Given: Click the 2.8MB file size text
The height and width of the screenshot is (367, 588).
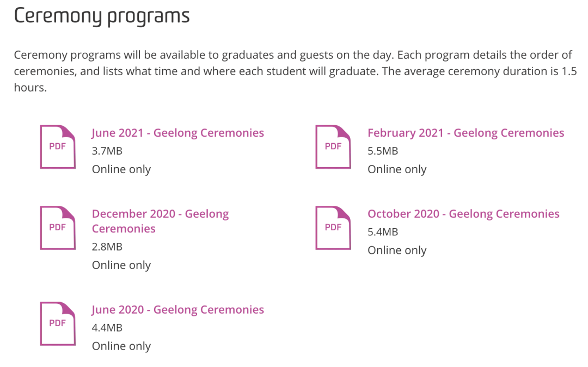Looking at the screenshot, I should [107, 247].
